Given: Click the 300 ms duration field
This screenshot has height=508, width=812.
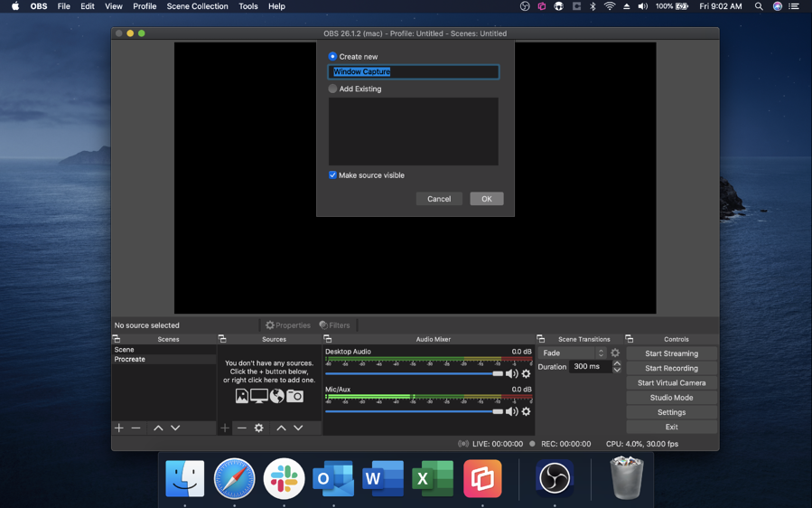Looking at the screenshot, I should tap(591, 366).
